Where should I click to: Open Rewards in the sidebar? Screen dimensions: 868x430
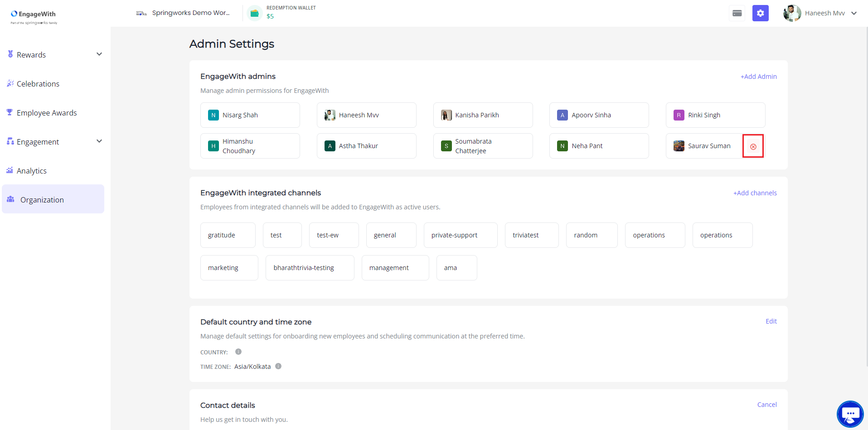(x=31, y=55)
